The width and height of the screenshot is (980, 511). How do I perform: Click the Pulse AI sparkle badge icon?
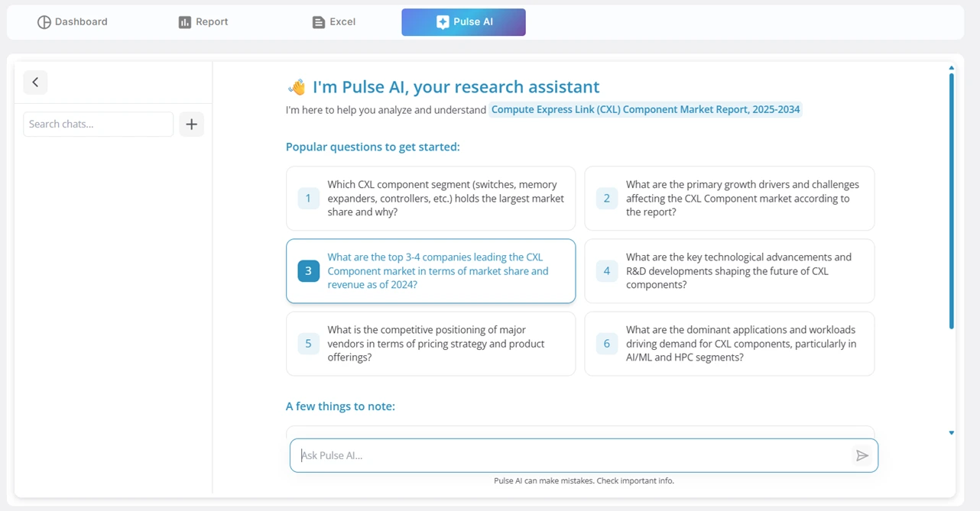pos(442,21)
